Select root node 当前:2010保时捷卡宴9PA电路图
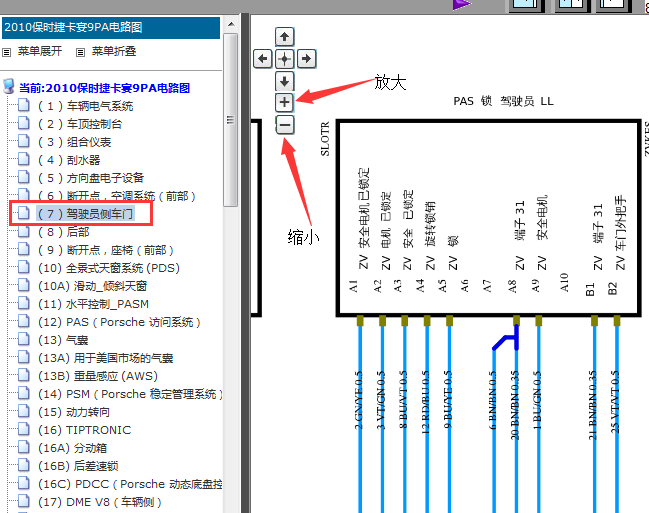Viewport: 649px width, 513px height. (105, 88)
